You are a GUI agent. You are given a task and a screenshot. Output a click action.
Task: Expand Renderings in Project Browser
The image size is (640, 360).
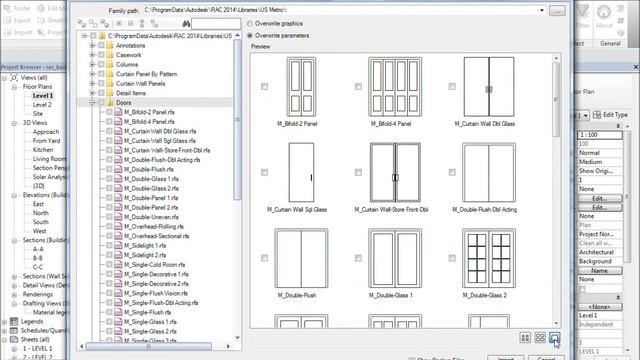(14, 294)
